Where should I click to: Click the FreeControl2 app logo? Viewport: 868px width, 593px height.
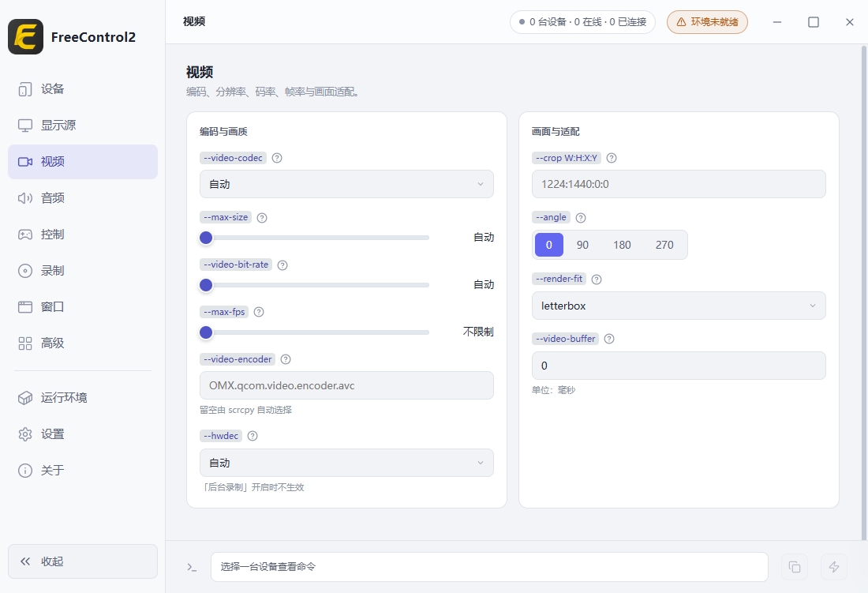(x=25, y=36)
